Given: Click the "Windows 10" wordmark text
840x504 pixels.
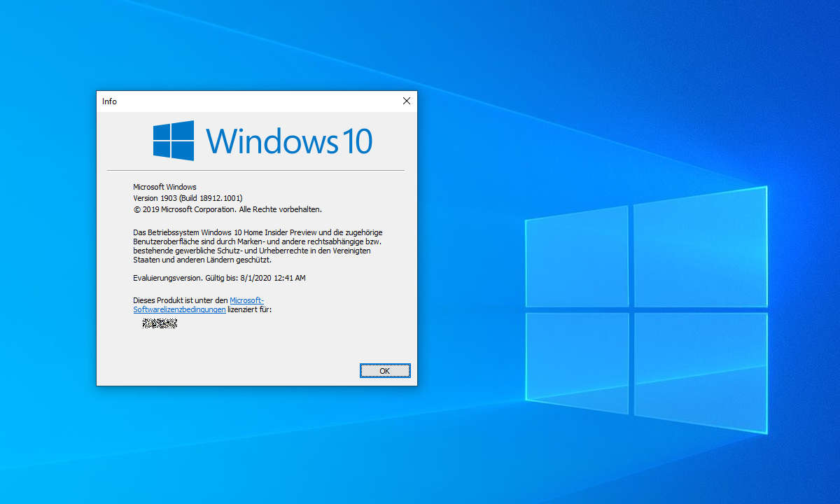Looking at the screenshot, I should pyautogui.click(x=289, y=141).
